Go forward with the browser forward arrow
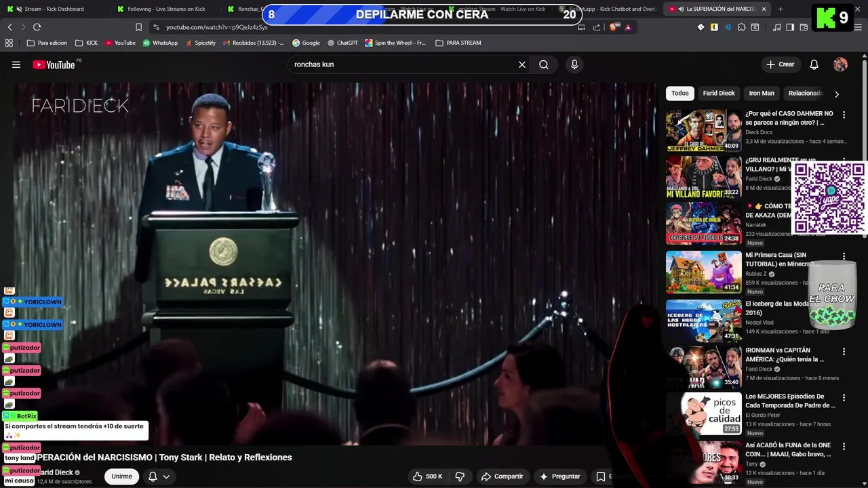 coord(23,27)
